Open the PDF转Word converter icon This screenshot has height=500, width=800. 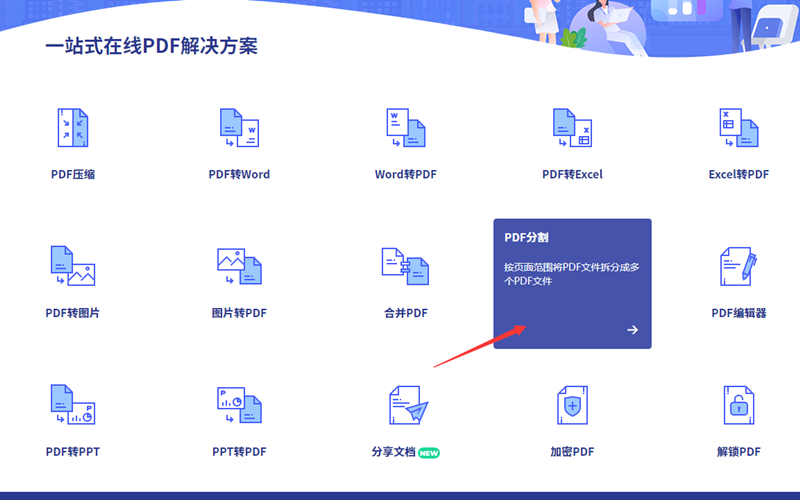[x=239, y=128]
